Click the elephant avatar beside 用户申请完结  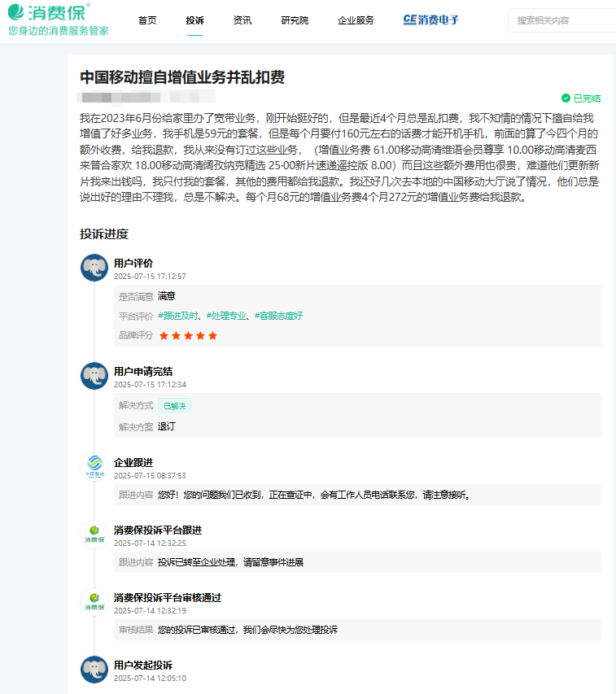click(x=94, y=376)
